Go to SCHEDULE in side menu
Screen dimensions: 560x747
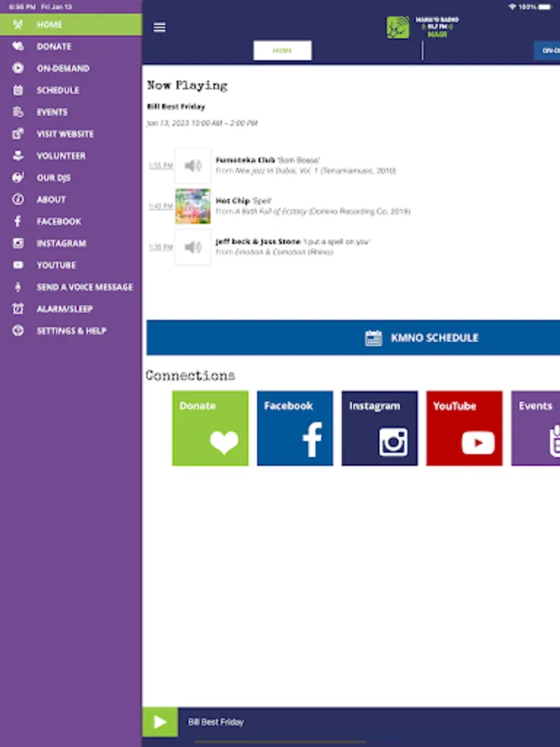pyautogui.click(x=57, y=90)
